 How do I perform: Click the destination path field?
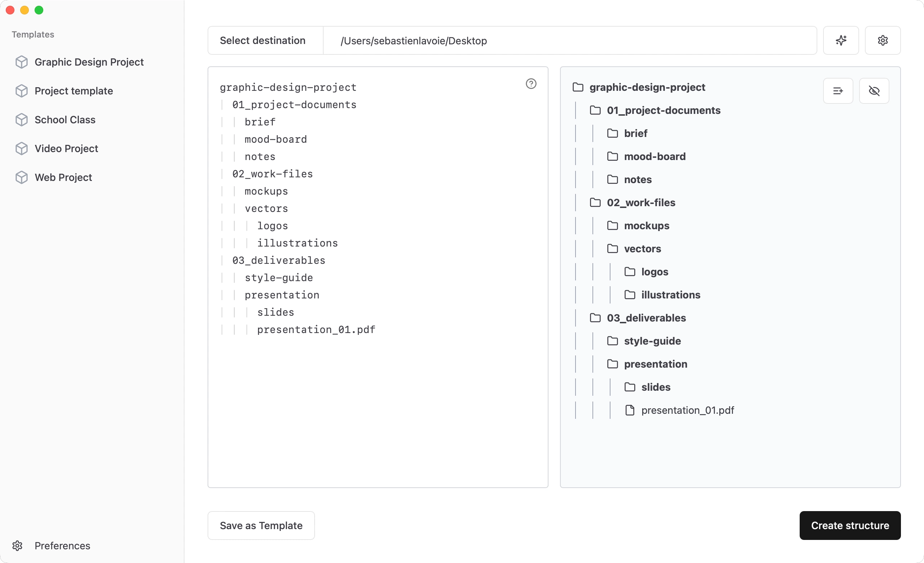(x=569, y=40)
